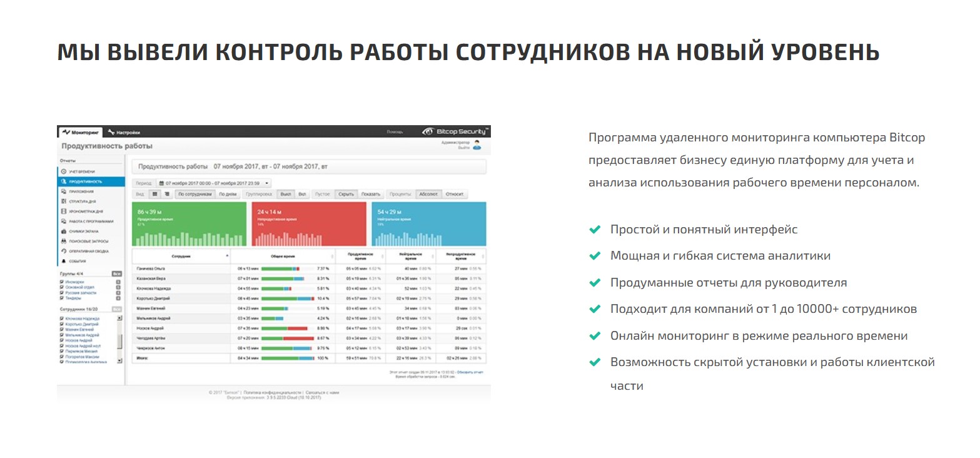Click the Снимки экрана camera icon
This screenshot has height=458, width=980.
tap(63, 231)
